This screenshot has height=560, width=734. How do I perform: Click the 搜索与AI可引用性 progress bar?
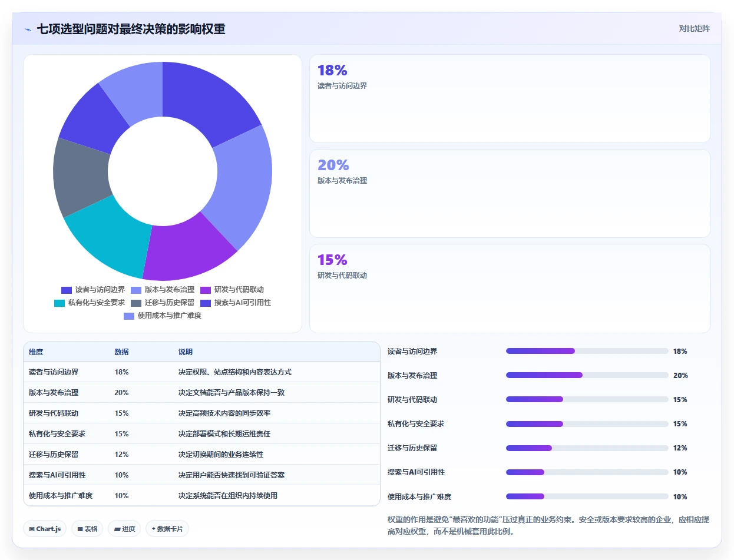(587, 472)
